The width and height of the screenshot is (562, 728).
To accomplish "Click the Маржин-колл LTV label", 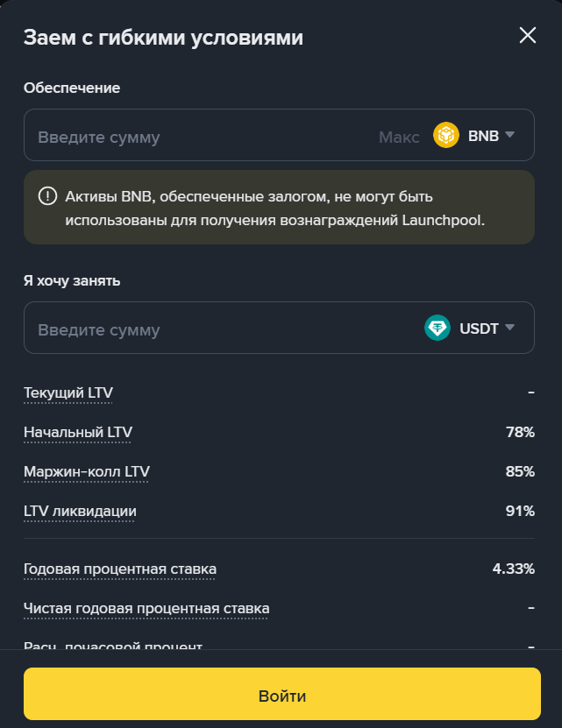I will tap(87, 471).
